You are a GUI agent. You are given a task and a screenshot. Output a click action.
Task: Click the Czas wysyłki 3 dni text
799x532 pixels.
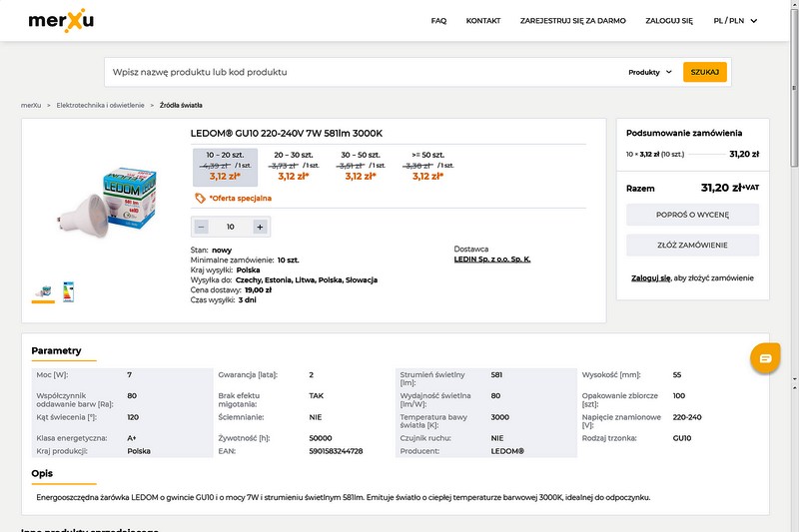tap(223, 299)
